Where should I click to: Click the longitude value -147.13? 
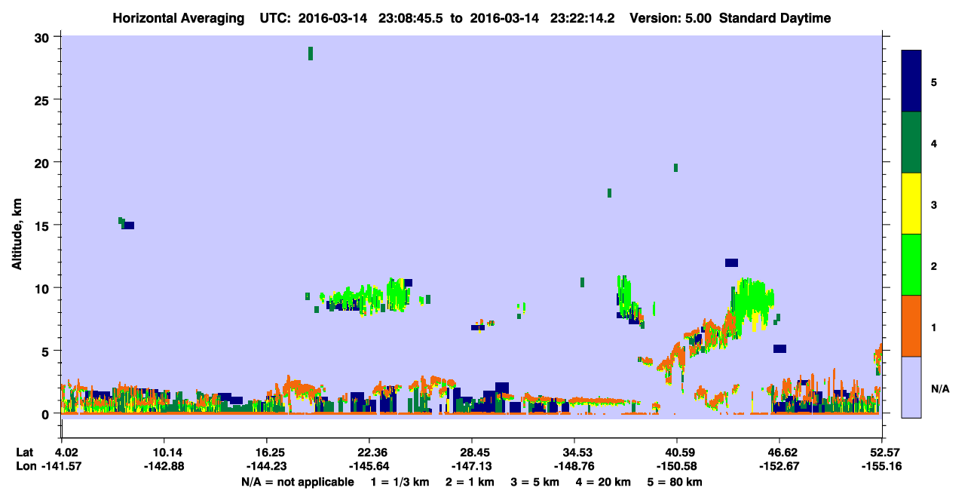[471, 466]
